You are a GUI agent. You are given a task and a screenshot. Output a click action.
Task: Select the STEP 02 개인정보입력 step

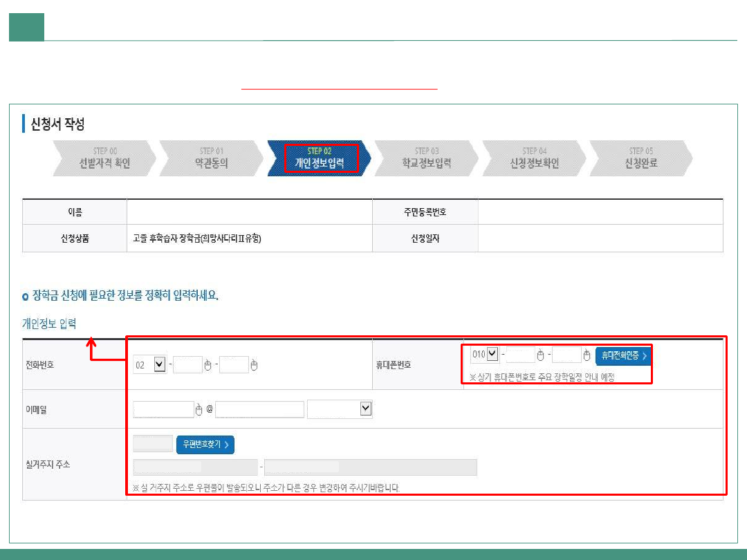pos(319,158)
